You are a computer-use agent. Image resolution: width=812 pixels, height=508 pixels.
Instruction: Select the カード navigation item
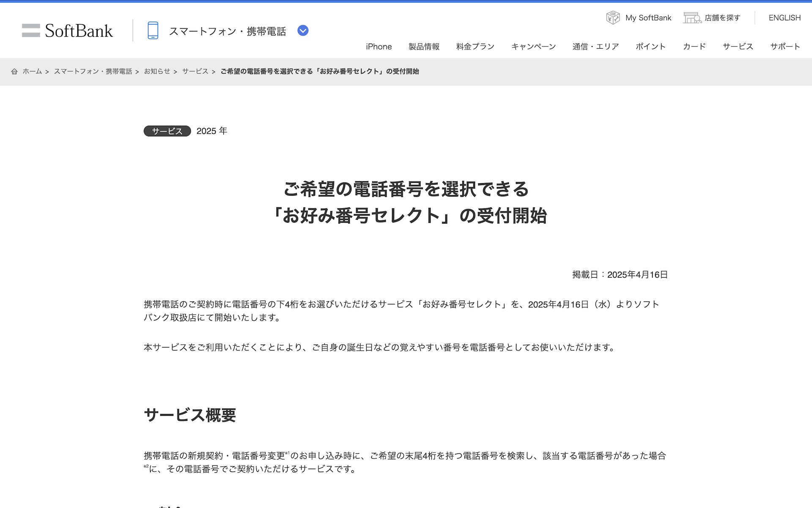(x=694, y=47)
